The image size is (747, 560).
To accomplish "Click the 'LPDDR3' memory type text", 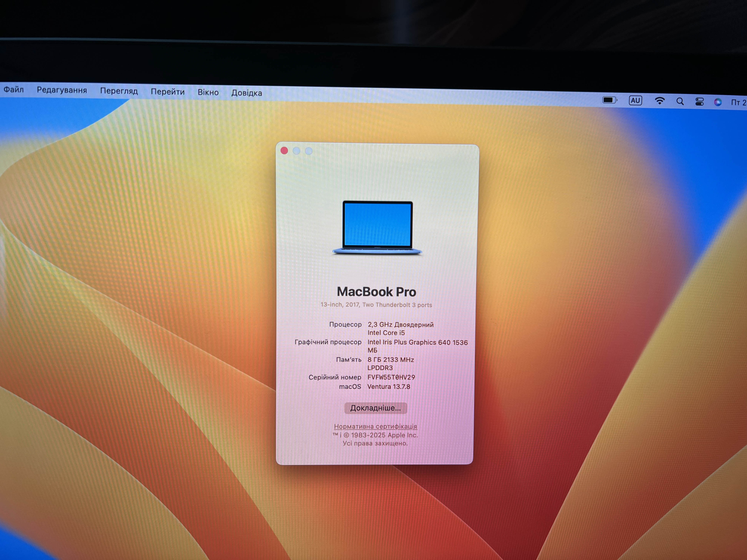I will tap(380, 368).
